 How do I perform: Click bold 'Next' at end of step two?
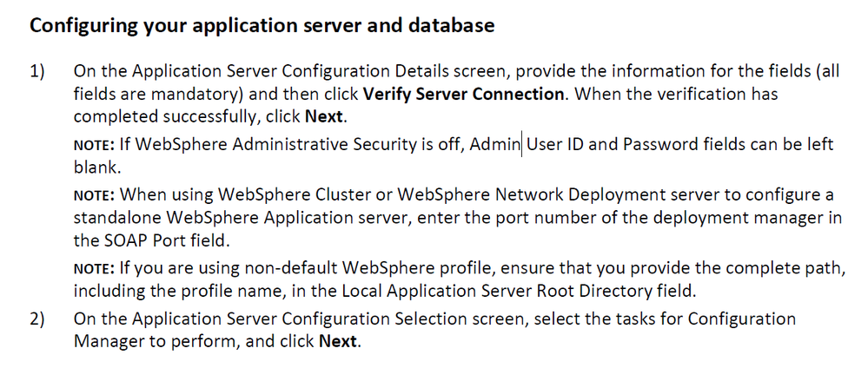pos(338,341)
